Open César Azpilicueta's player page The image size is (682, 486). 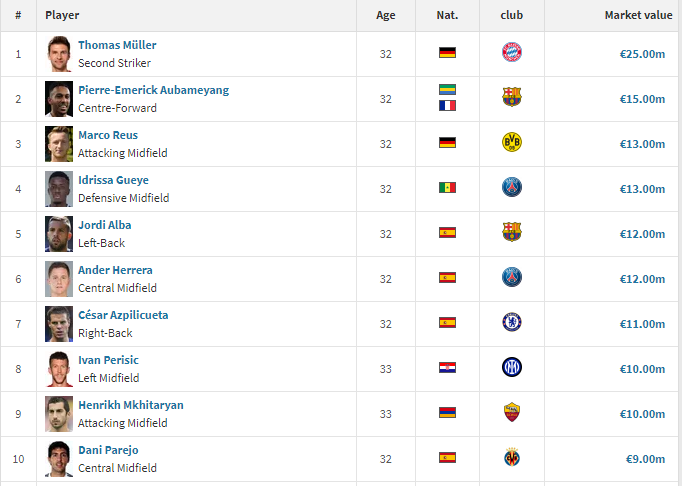[123, 315]
